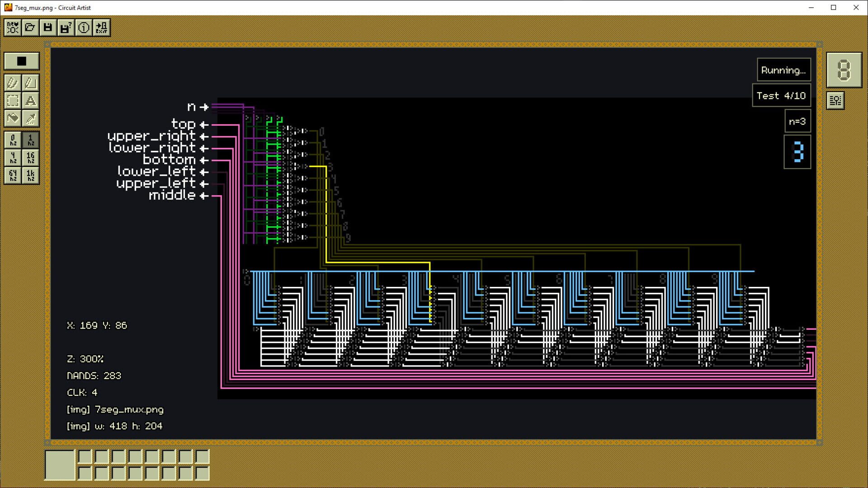Click the seven-segment 8 level button
868x488 pixels.
click(x=844, y=70)
